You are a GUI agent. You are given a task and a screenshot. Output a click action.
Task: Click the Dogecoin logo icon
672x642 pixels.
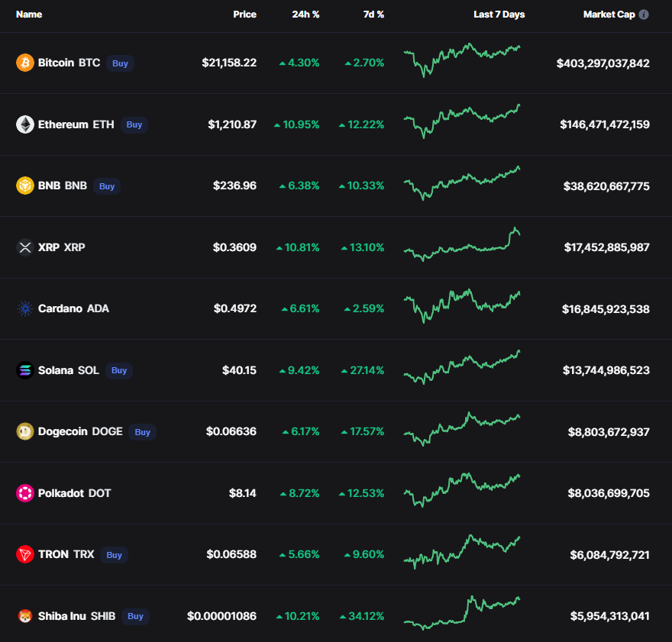[25, 432]
